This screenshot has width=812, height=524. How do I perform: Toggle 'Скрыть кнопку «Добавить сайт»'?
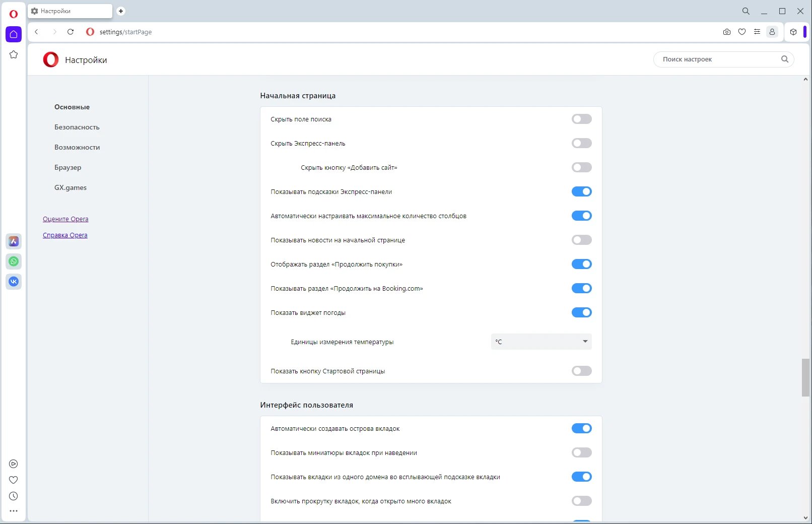(582, 167)
